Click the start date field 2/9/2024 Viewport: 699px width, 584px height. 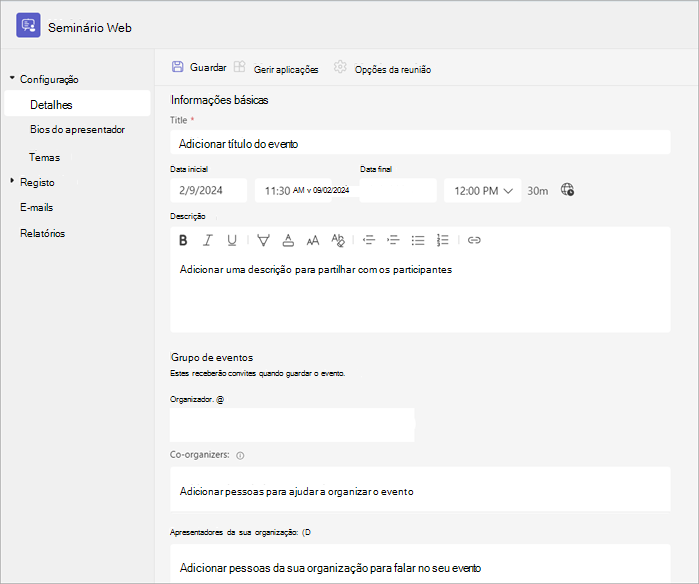[209, 190]
